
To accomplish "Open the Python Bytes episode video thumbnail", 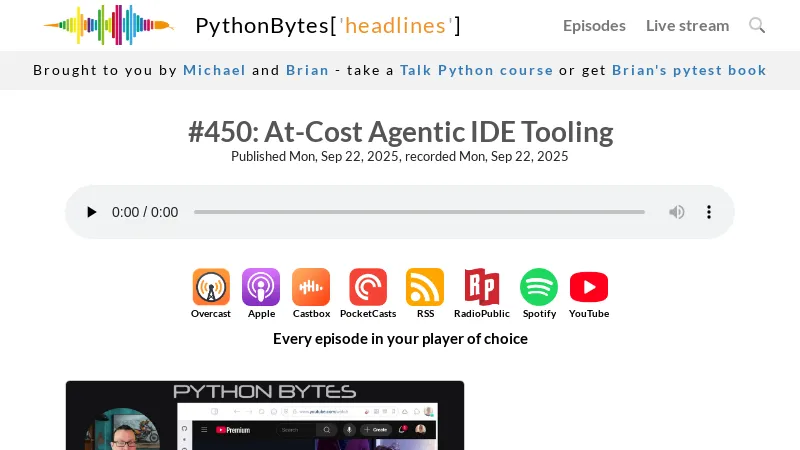I will click(x=265, y=415).
